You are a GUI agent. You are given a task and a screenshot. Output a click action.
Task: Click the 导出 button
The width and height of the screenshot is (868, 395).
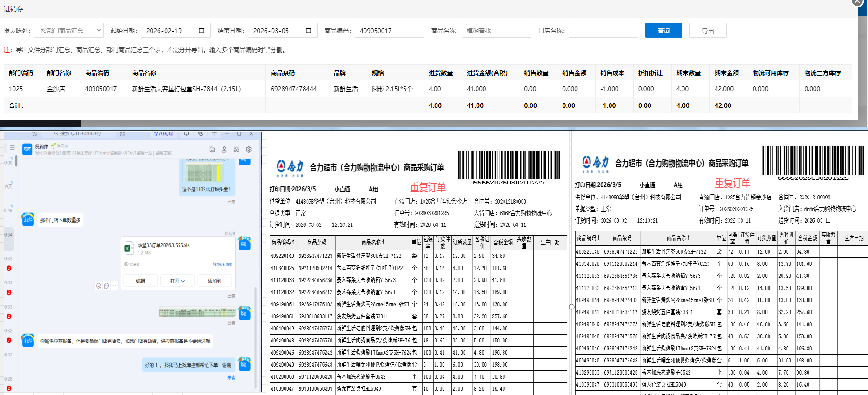[x=708, y=31]
